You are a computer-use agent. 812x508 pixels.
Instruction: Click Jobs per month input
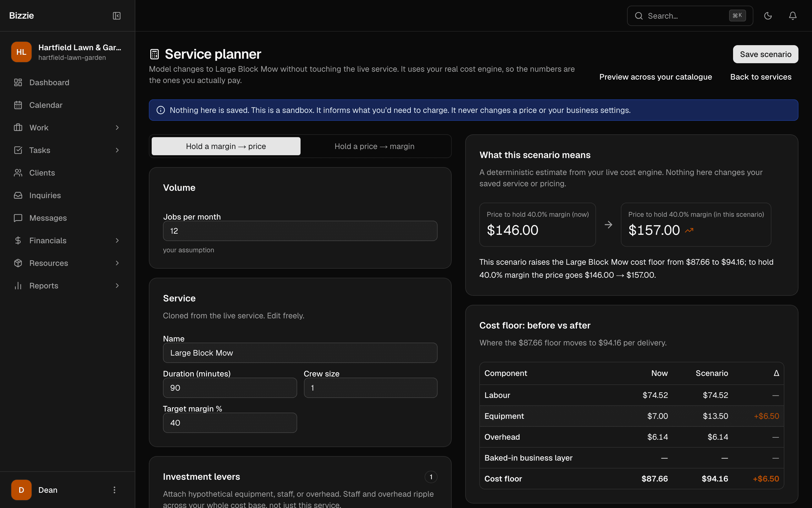click(300, 231)
